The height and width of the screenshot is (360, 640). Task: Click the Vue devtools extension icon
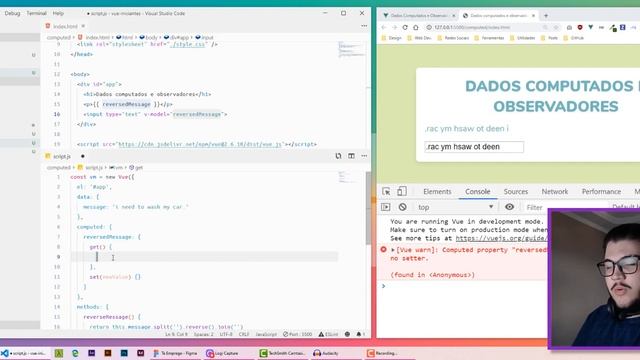pos(591,27)
